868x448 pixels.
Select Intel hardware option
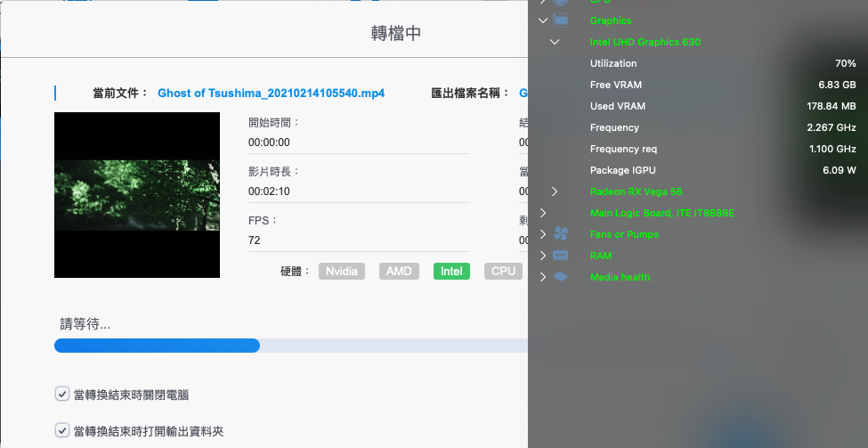click(x=451, y=272)
